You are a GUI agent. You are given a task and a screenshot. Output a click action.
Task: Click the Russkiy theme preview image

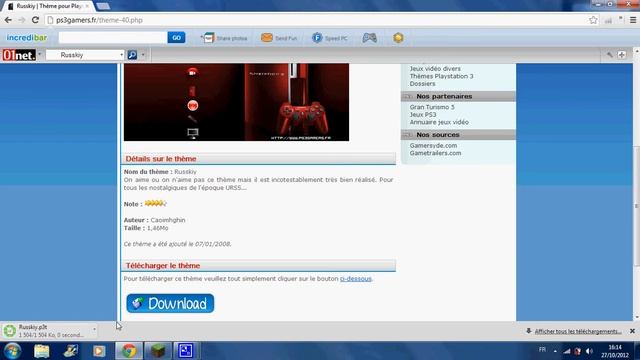pyautogui.click(x=236, y=102)
